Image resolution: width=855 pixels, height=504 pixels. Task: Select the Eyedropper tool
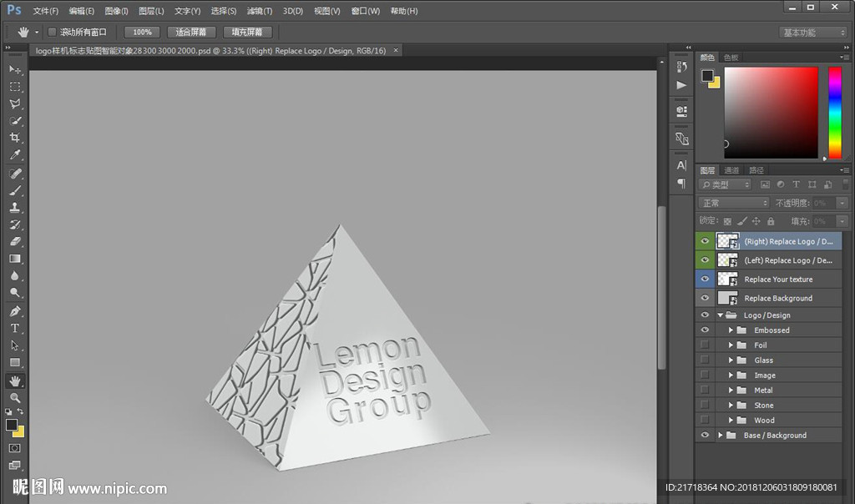(x=15, y=154)
